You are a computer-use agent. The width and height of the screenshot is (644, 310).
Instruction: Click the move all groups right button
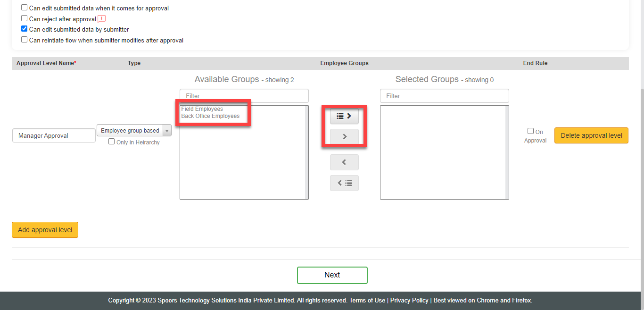(344, 116)
